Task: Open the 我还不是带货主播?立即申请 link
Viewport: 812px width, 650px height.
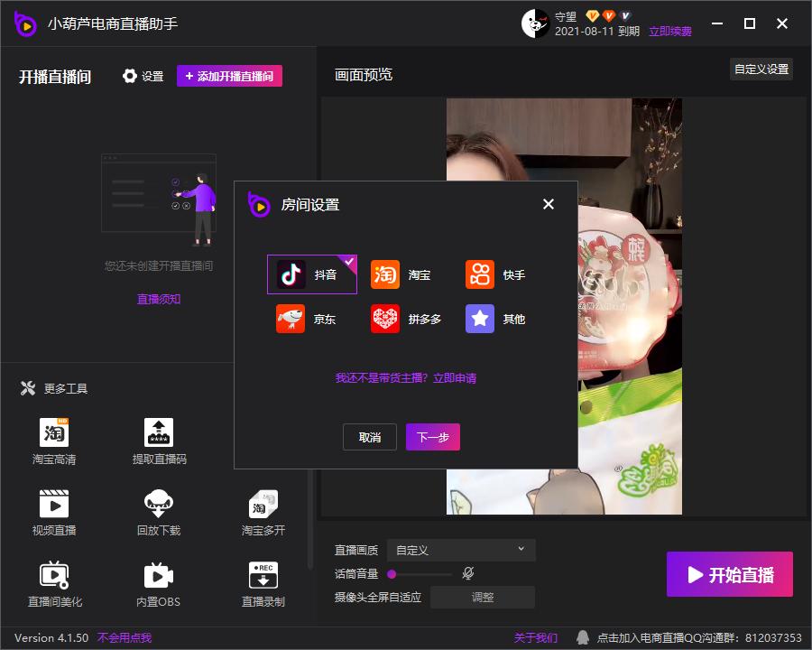Action: 405,378
